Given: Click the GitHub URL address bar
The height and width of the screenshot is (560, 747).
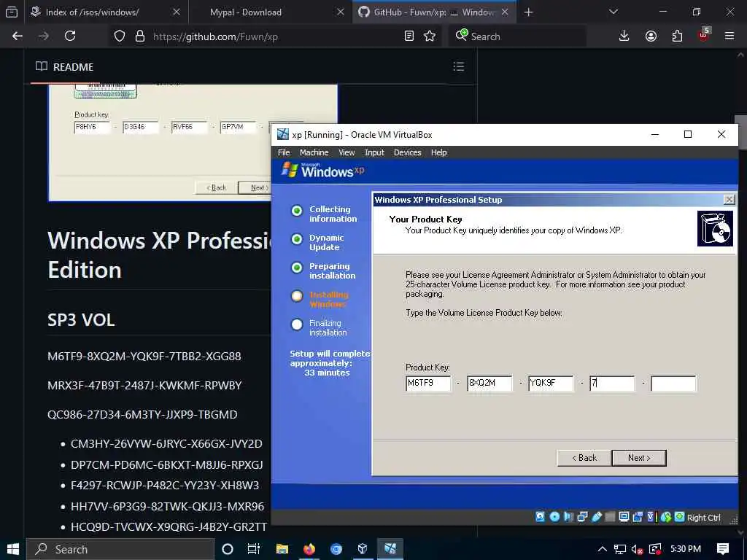Looking at the screenshot, I should coord(276,36).
